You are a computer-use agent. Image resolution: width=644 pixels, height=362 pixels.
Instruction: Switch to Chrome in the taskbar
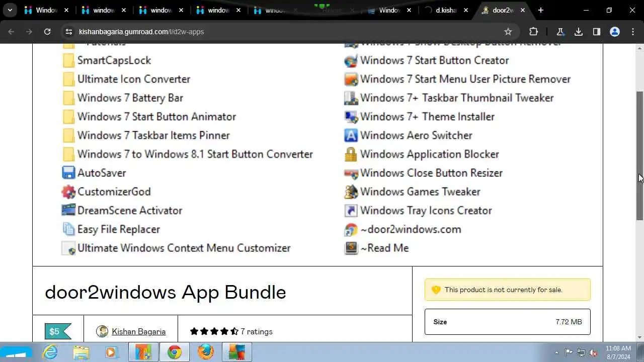pyautogui.click(x=175, y=352)
